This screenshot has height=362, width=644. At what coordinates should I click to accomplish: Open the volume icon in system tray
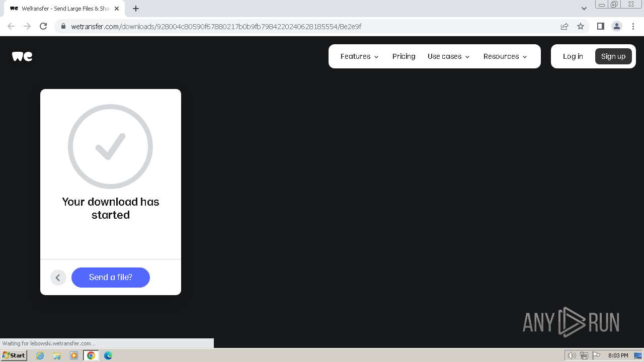(572, 355)
